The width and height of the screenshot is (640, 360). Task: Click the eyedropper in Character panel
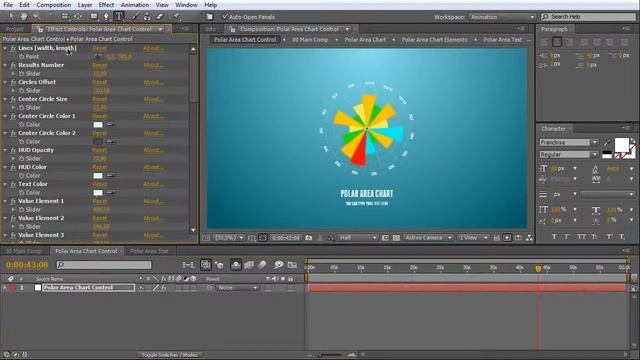[608, 142]
